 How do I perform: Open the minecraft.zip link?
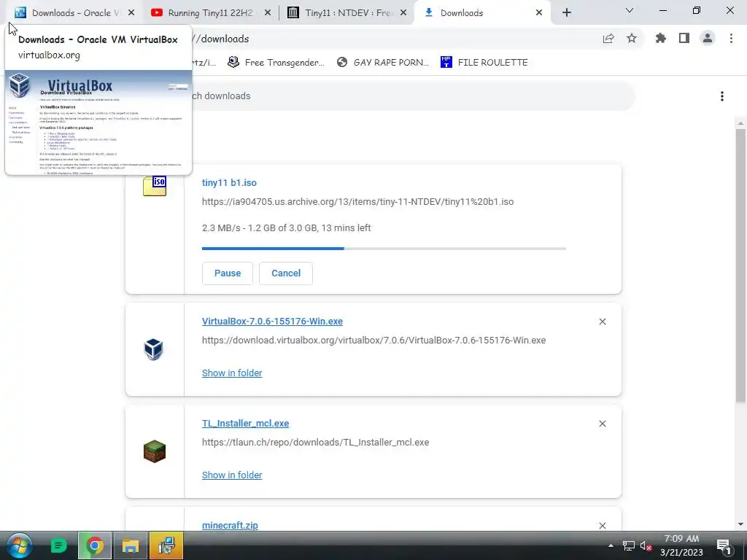tap(230, 525)
